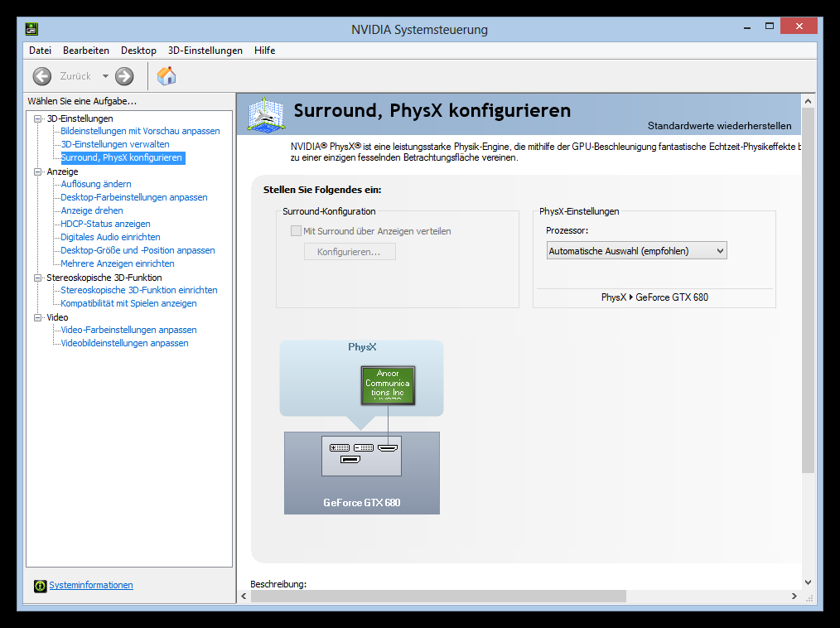This screenshot has width=840, height=628.
Task: Select Video-Farbeinstellungen anpassen
Action: 128,330
